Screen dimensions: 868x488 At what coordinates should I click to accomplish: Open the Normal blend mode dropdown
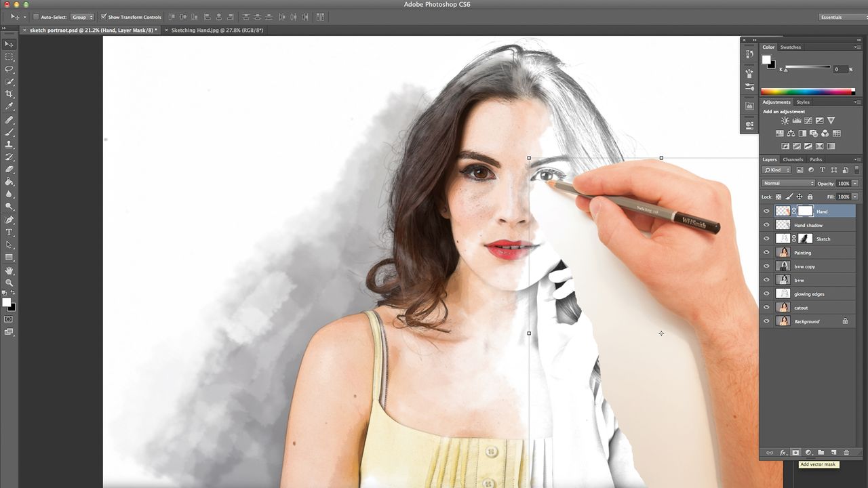click(789, 184)
